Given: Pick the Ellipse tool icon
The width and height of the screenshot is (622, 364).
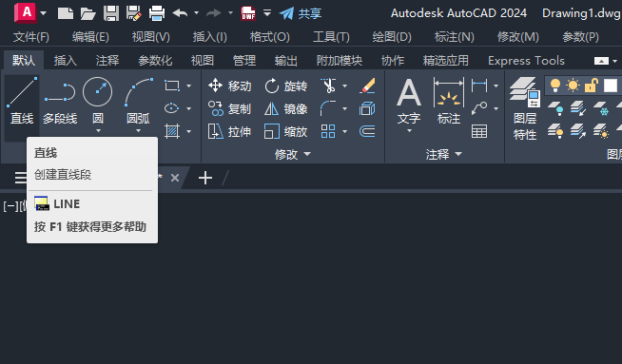Looking at the screenshot, I should click(x=172, y=108).
